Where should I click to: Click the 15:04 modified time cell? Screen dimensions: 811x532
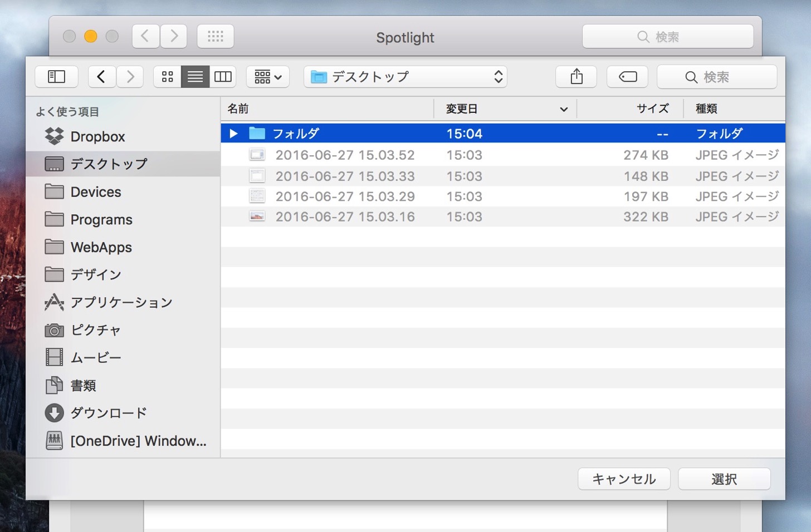tap(465, 134)
